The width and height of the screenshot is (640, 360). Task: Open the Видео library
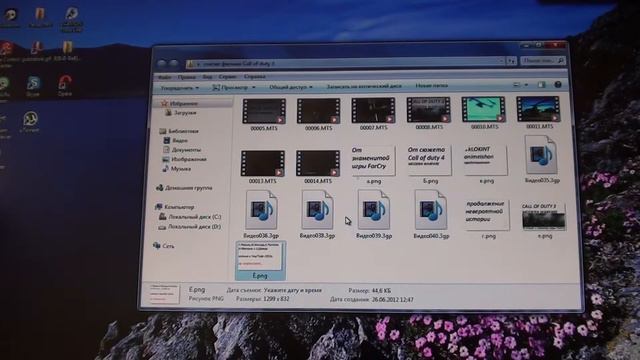[x=180, y=140]
